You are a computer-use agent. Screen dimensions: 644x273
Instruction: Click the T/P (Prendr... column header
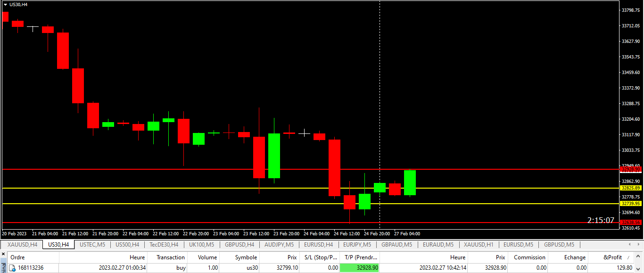point(360,257)
